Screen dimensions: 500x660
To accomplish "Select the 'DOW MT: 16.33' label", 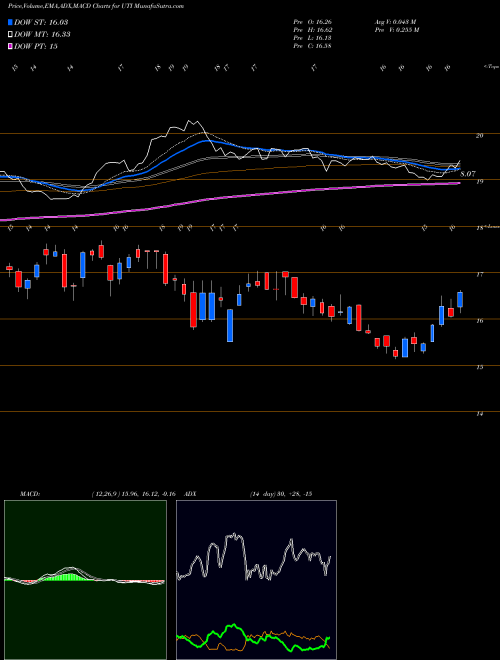I will click(42, 35).
